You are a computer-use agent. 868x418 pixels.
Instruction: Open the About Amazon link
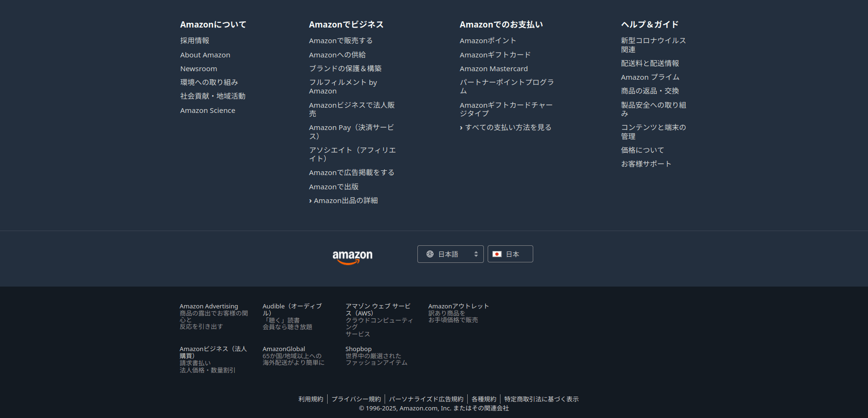pyautogui.click(x=205, y=55)
